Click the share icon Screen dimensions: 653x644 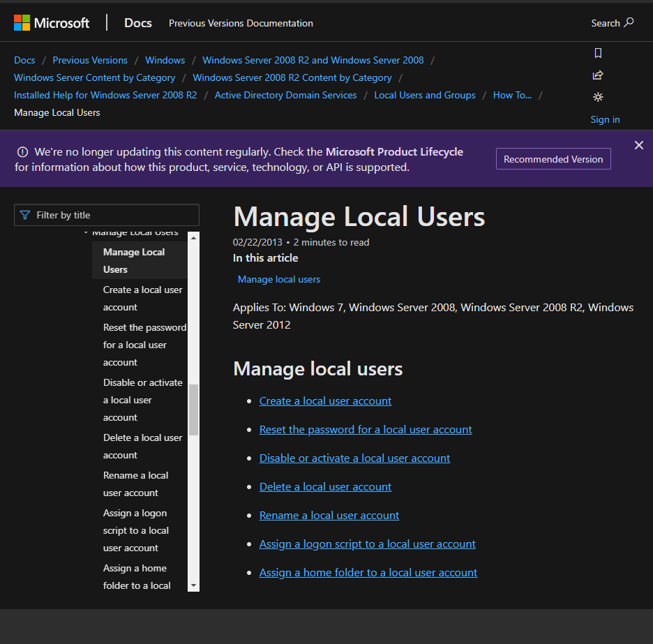pyautogui.click(x=598, y=75)
